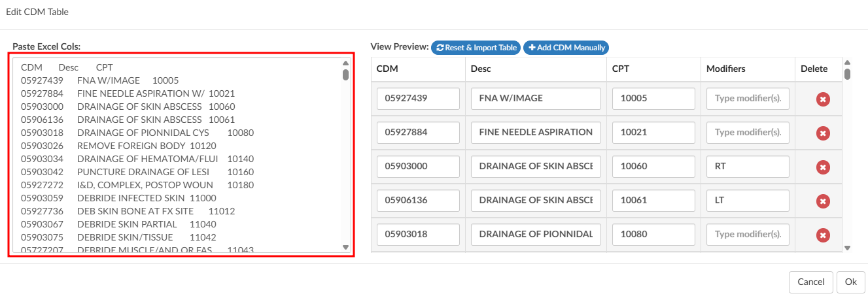Click the View Preview label

pos(399,46)
